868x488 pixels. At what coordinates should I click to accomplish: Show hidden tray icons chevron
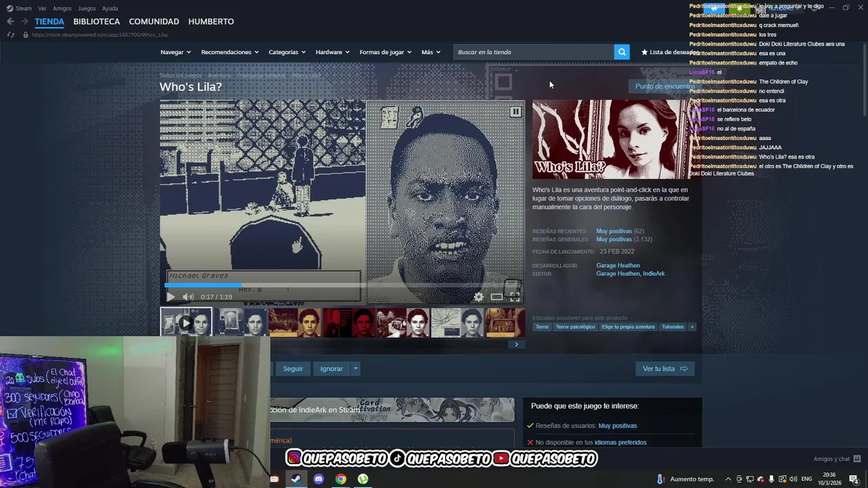pos(728,479)
